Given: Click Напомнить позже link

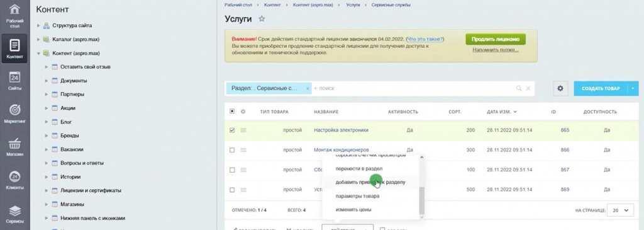Looking at the screenshot, I should coord(496,50).
